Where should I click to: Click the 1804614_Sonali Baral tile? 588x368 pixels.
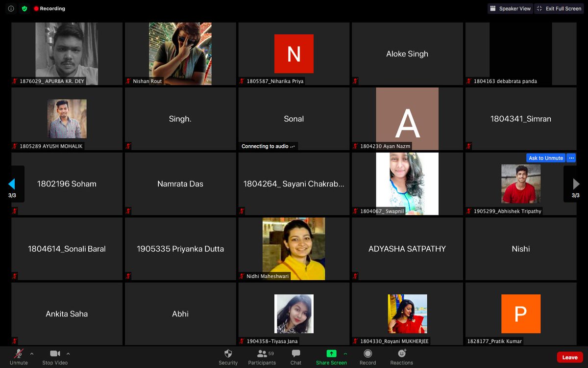coord(67,249)
